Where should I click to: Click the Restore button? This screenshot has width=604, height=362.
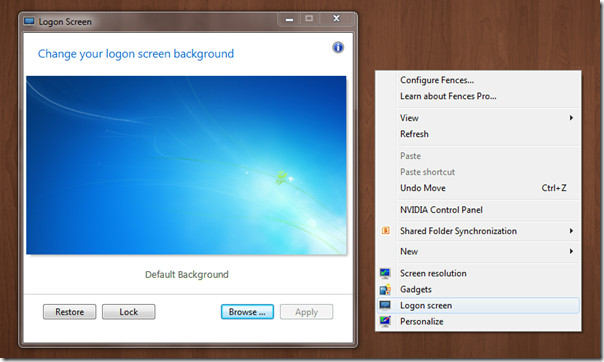point(70,312)
